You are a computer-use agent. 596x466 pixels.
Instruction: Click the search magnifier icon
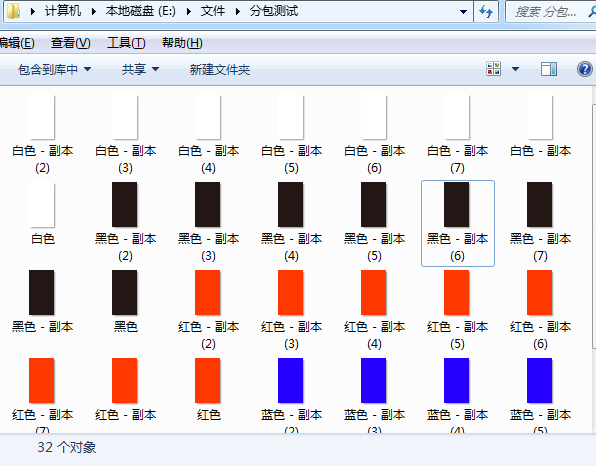[592, 11]
